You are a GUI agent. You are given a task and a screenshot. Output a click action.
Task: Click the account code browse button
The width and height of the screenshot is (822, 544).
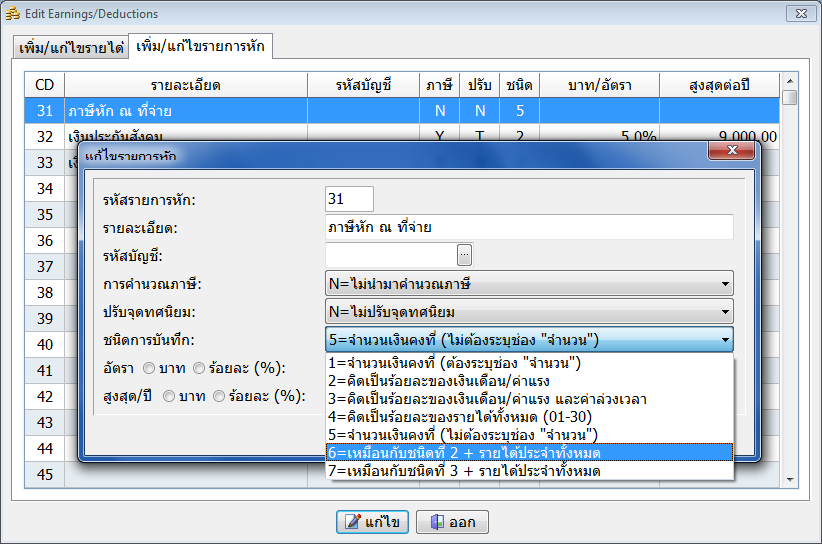tap(464, 255)
